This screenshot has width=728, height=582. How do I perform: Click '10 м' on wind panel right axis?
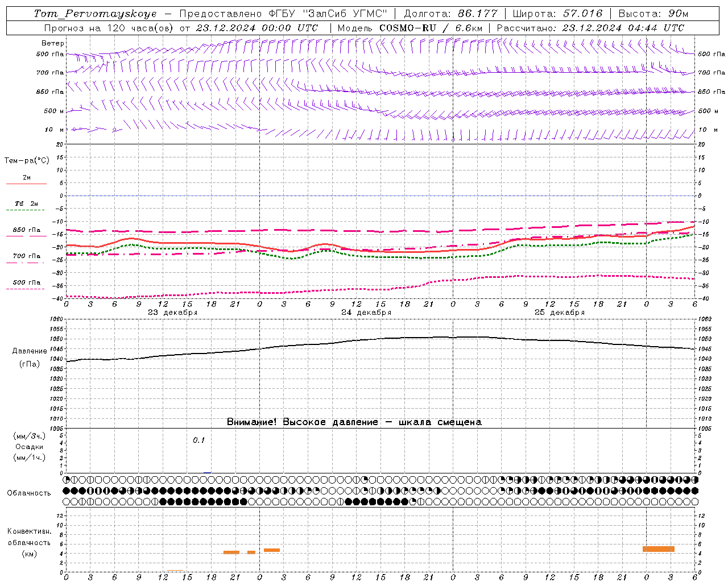(709, 130)
